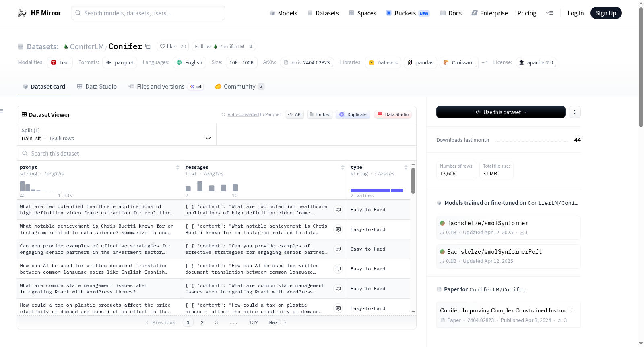644x347 pixels.
Task: Open messages preview for the senior partners row
Action: pyautogui.click(x=338, y=249)
